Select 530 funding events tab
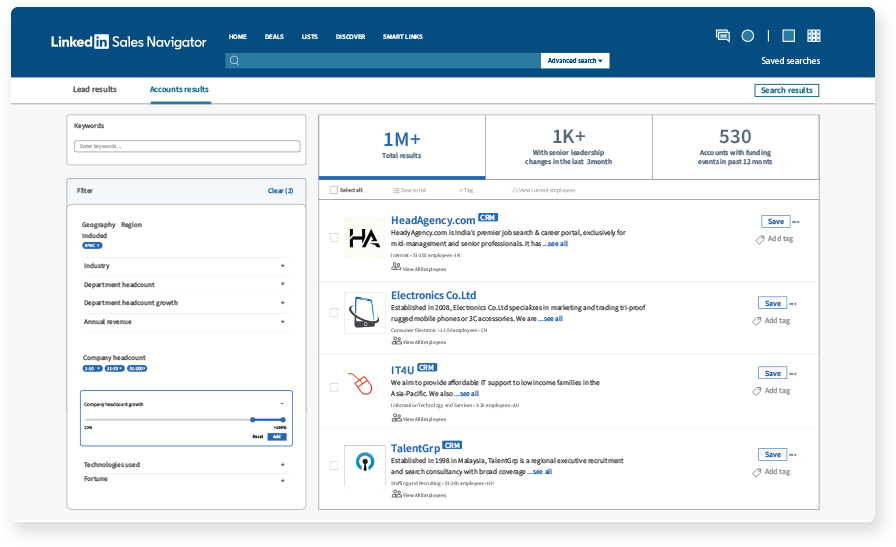 [735, 146]
